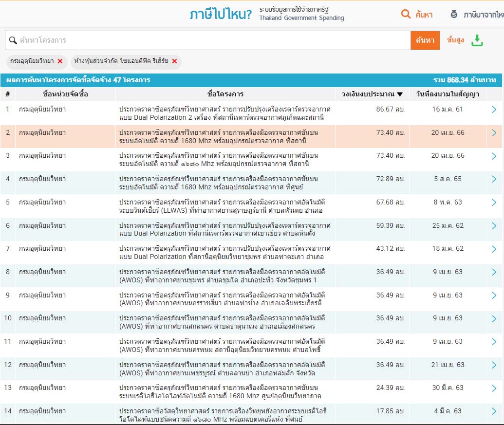This screenshot has height=425, width=504.
Task: Open details arrow for project row 8
Action: coord(494,272)
